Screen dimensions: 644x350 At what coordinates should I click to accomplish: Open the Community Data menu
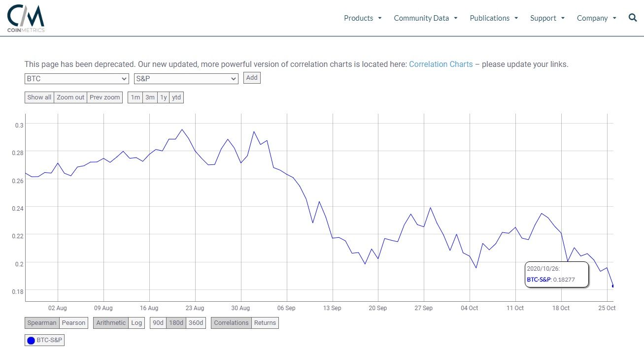click(x=425, y=18)
